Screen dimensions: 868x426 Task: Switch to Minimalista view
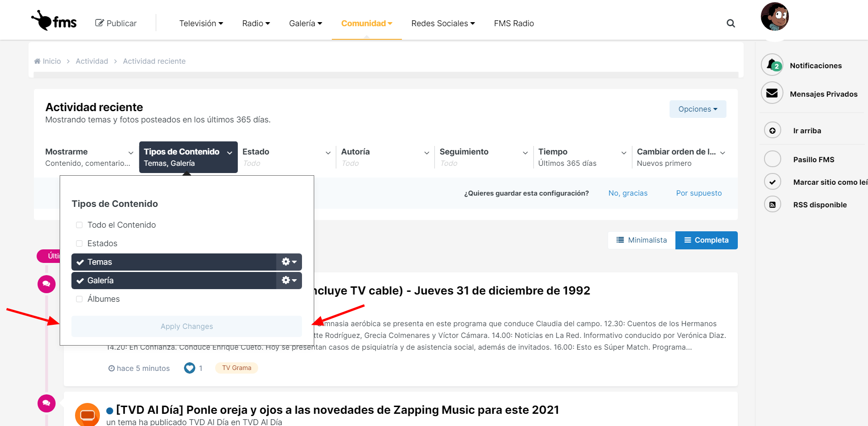(x=642, y=240)
